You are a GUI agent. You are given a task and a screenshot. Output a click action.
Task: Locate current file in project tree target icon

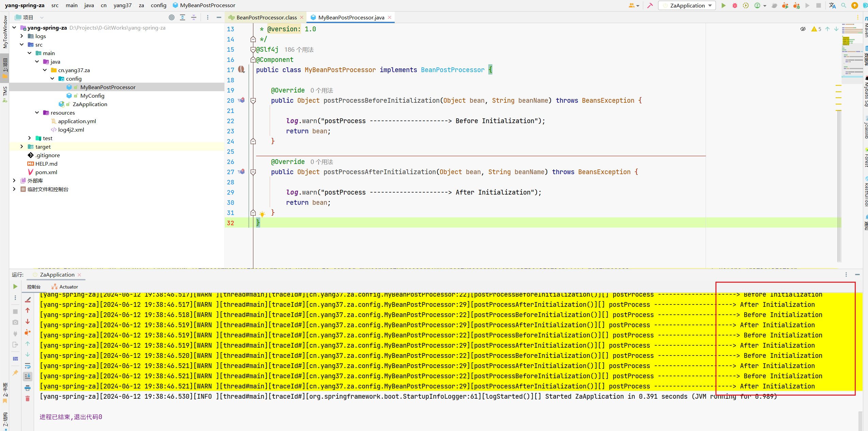[x=172, y=17]
